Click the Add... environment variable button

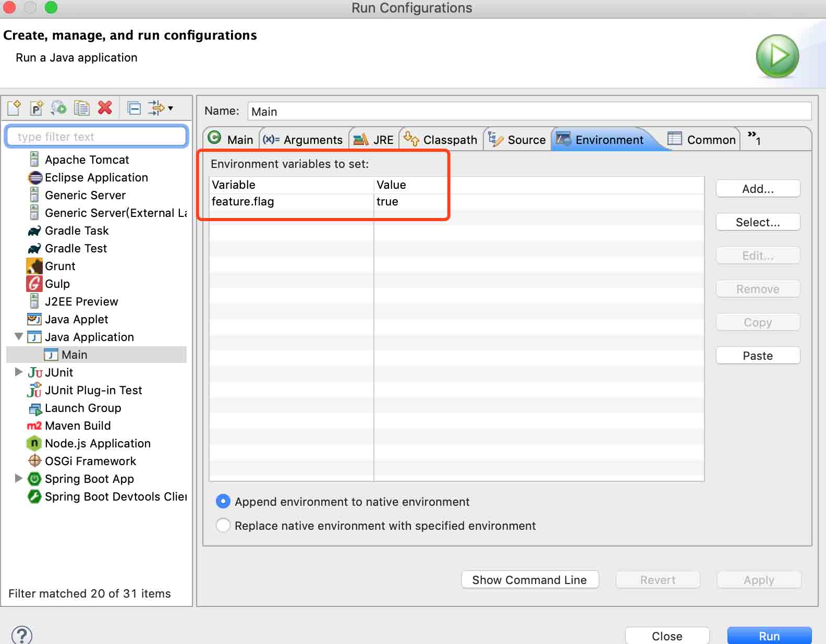pyautogui.click(x=758, y=189)
